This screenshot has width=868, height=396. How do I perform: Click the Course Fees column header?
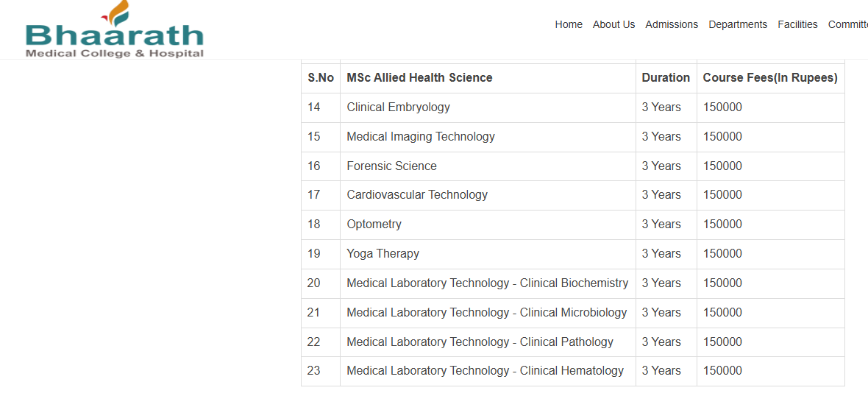click(x=770, y=77)
